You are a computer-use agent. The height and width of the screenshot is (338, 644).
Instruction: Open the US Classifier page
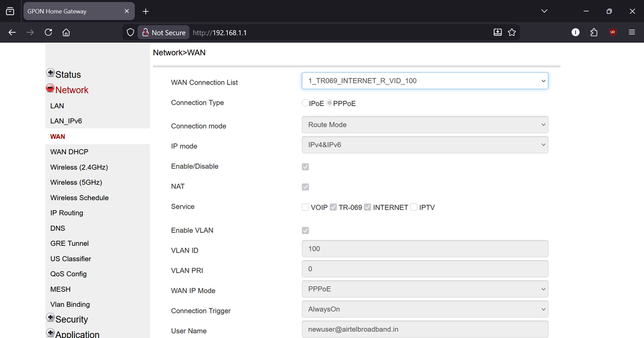point(70,259)
